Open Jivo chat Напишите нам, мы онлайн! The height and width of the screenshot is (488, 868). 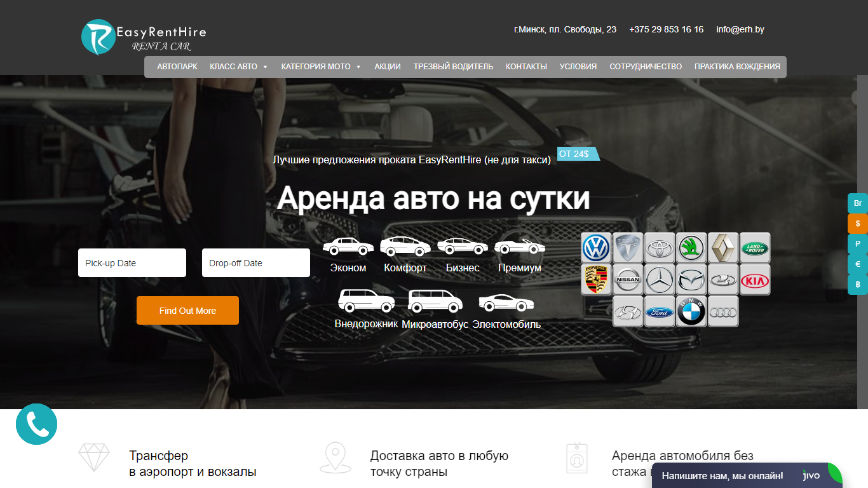point(747,475)
